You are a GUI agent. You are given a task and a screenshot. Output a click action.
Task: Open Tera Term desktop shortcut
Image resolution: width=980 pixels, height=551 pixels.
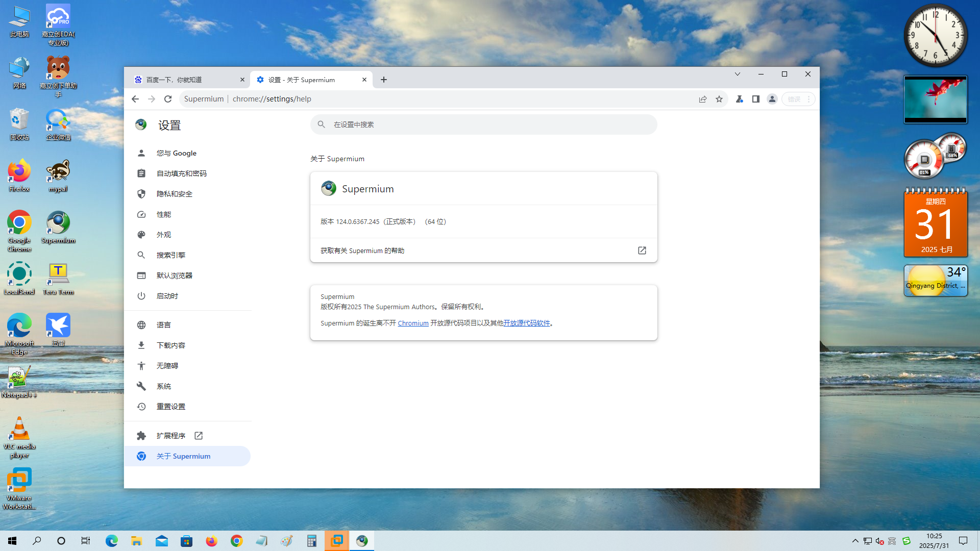pyautogui.click(x=58, y=279)
